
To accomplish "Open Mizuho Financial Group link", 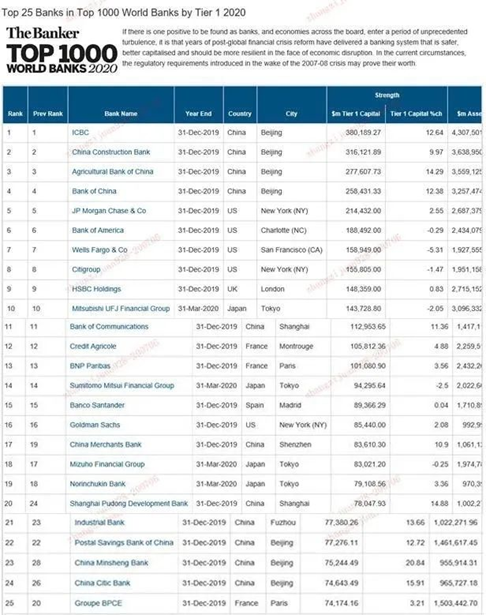I will pyautogui.click(x=107, y=464).
